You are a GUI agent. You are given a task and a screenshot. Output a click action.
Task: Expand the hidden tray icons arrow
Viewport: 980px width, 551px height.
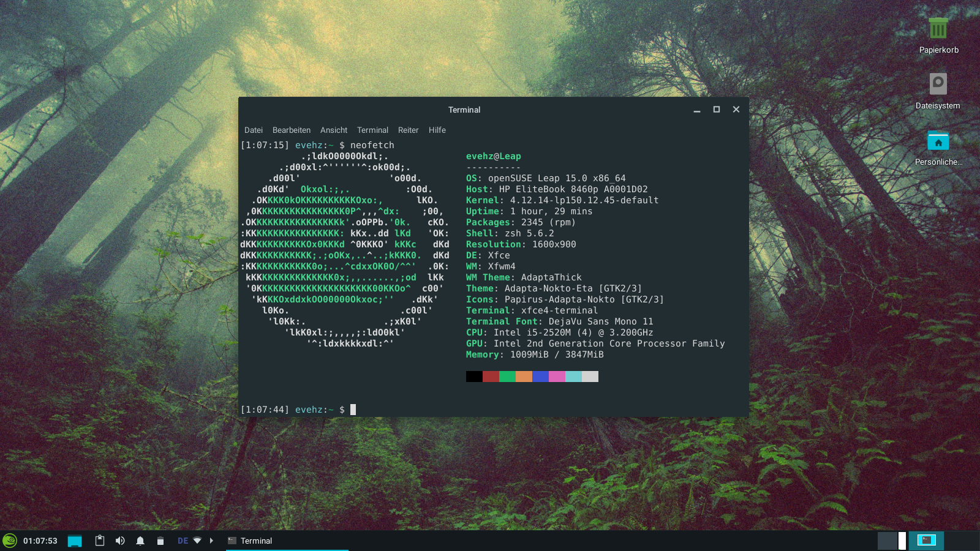pos(211,541)
